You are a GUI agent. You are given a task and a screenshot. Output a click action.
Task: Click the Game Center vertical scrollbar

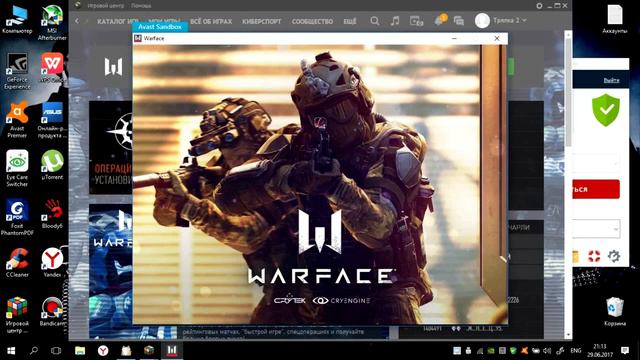tap(568, 90)
